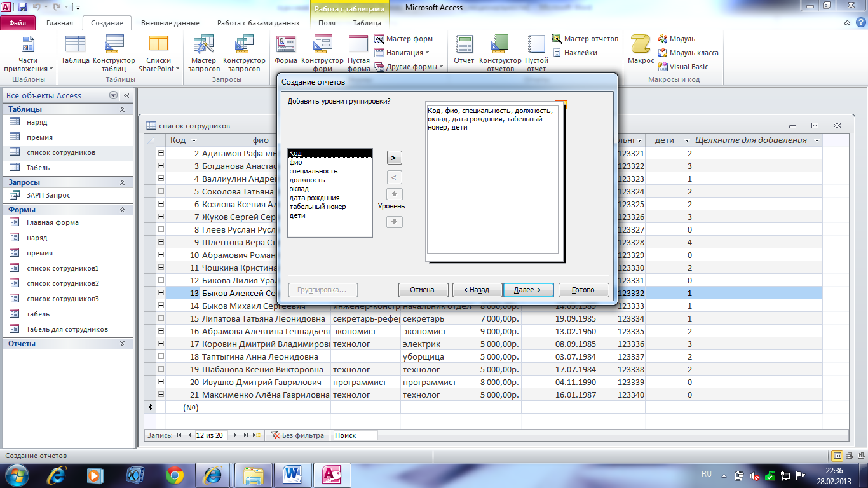Open Конструктор запросов

point(244,54)
